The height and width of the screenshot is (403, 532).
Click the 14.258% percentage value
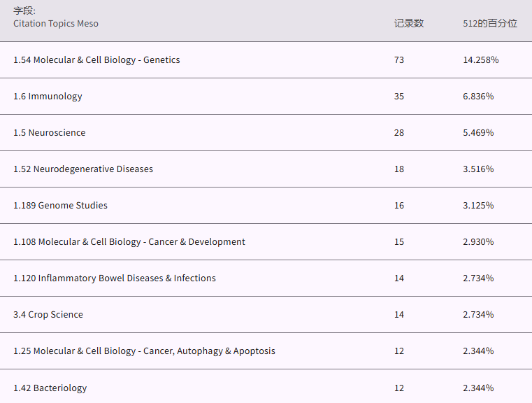click(481, 60)
